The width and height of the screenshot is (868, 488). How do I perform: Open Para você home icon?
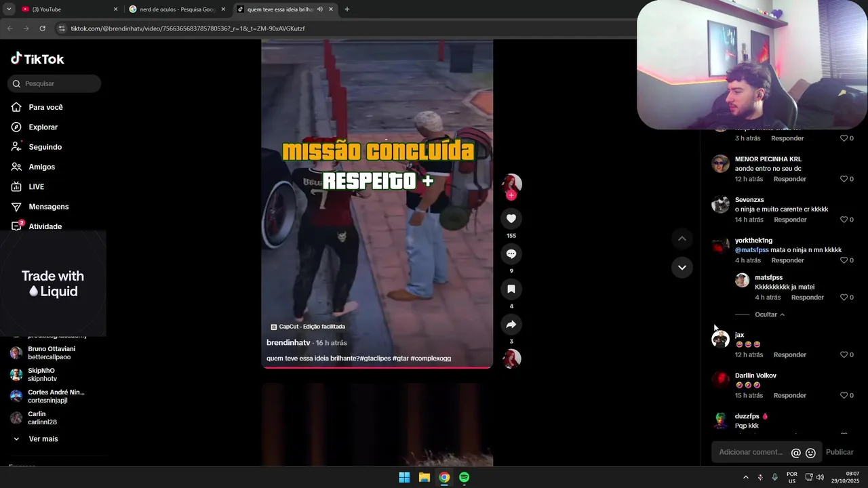(16, 107)
